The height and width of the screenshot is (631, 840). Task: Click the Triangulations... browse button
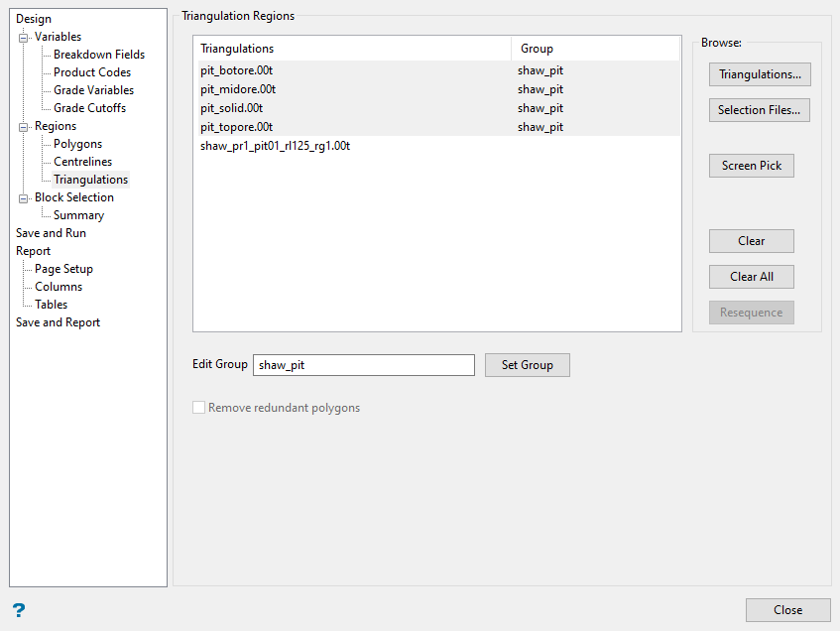pos(760,74)
